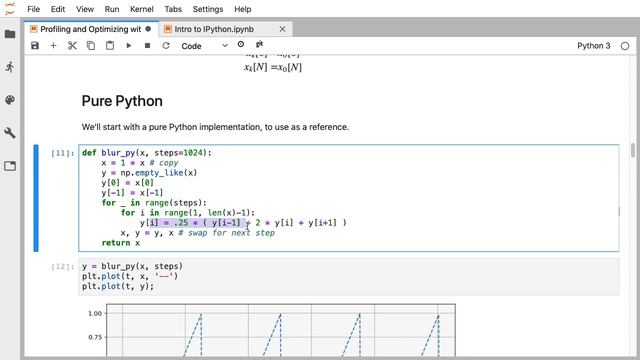This screenshot has width=640, height=360.
Task: Open the wrench tools sidebar panel
Action: tap(10, 133)
